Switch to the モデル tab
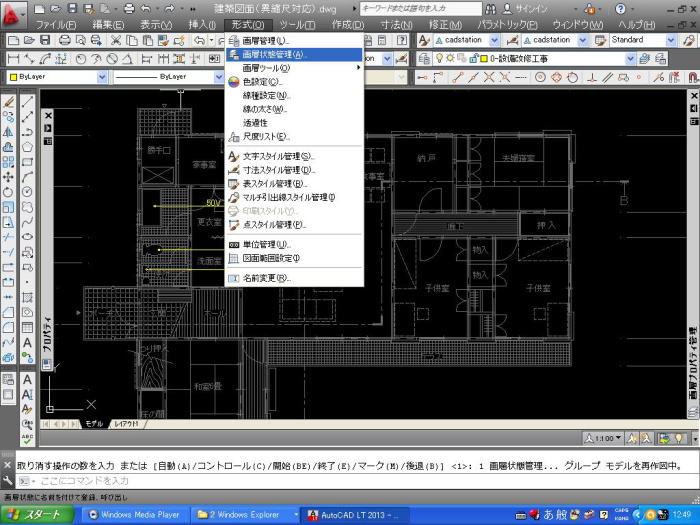The image size is (700, 525). (x=94, y=424)
